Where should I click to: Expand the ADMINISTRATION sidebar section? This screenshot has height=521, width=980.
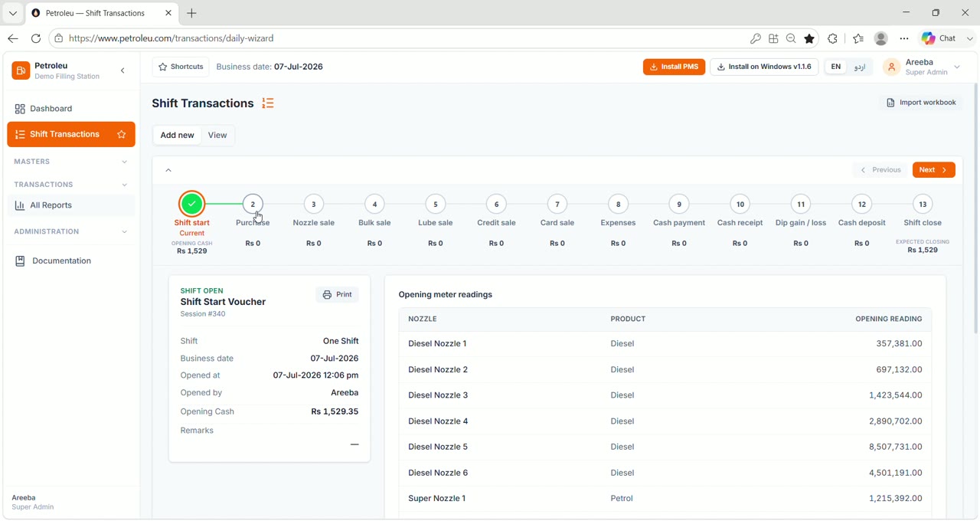(x=71, y=231)
